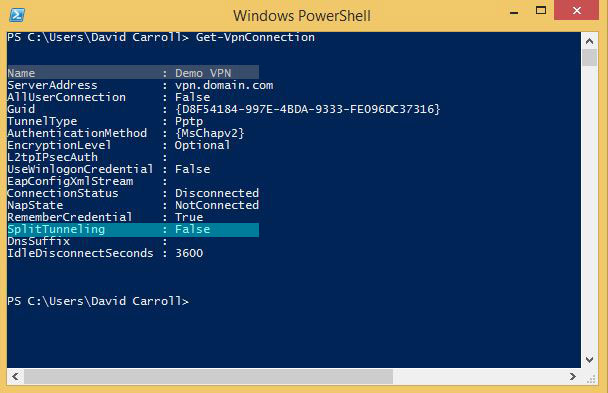608x393 pixels.
Task: Click the DnsSuffix label
Action: [x=39, y=241]
